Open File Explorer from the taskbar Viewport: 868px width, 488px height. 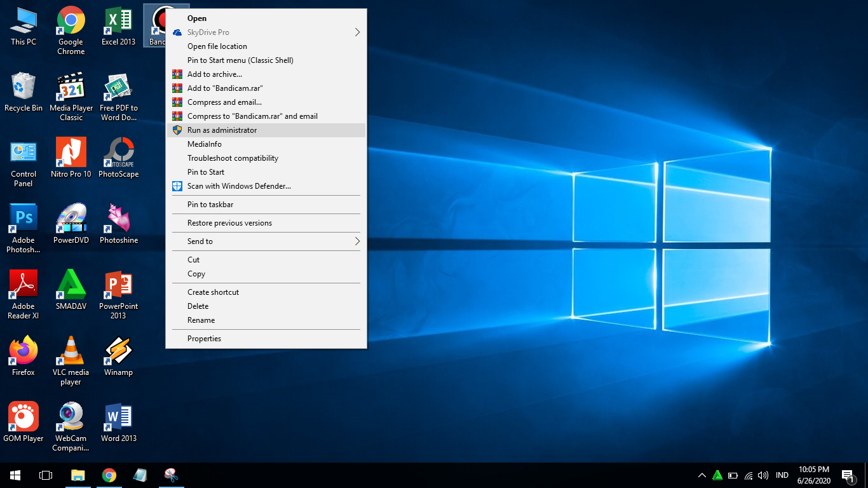78,475
